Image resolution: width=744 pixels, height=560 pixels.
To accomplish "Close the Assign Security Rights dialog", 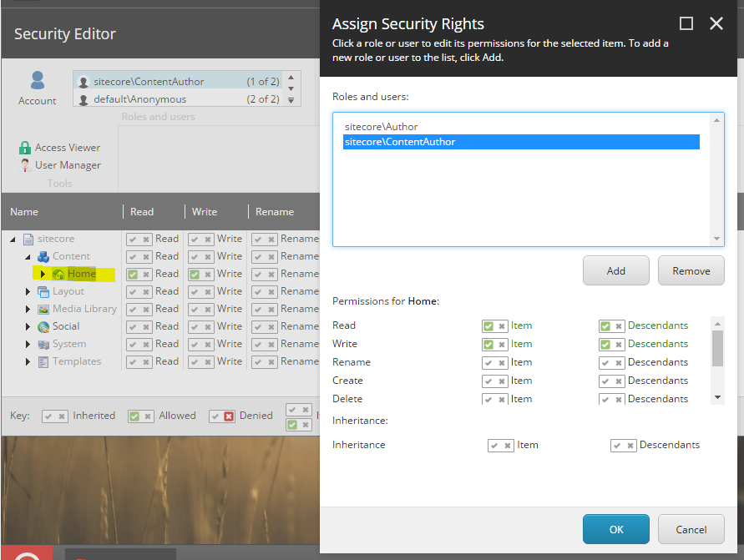I will click(716, 23).
